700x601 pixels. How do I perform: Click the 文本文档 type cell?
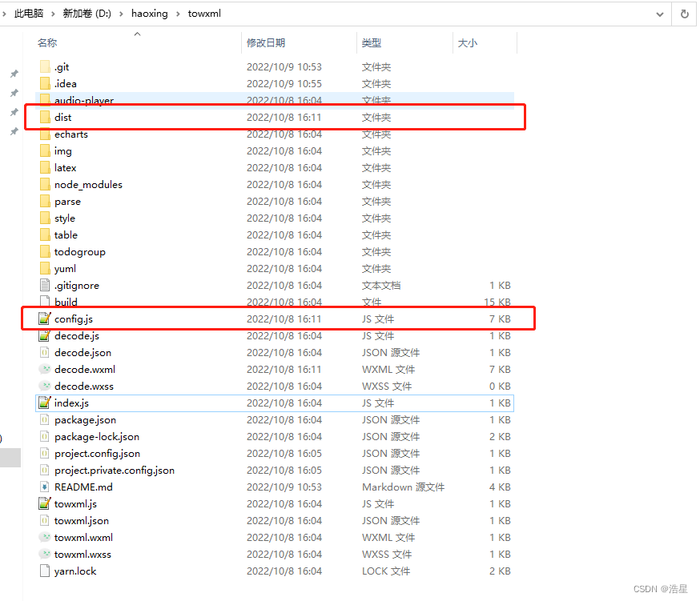click(x=381, y=285)
